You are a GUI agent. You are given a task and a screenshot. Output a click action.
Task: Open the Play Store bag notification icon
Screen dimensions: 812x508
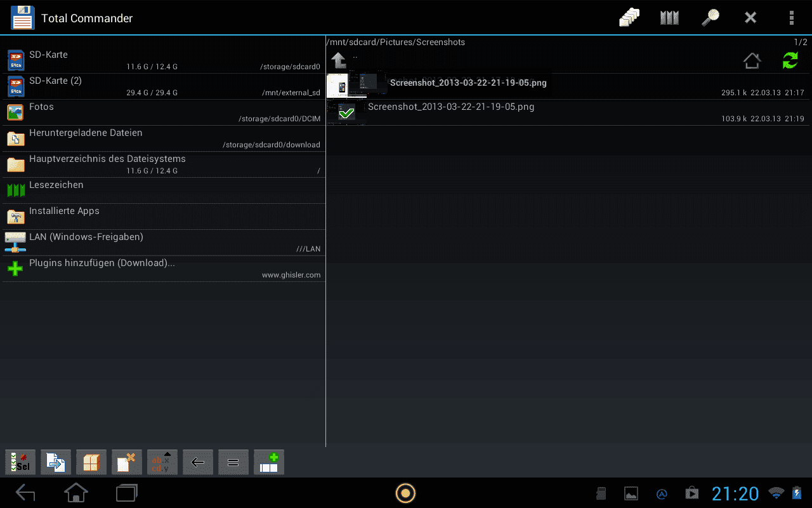(691, 493)
